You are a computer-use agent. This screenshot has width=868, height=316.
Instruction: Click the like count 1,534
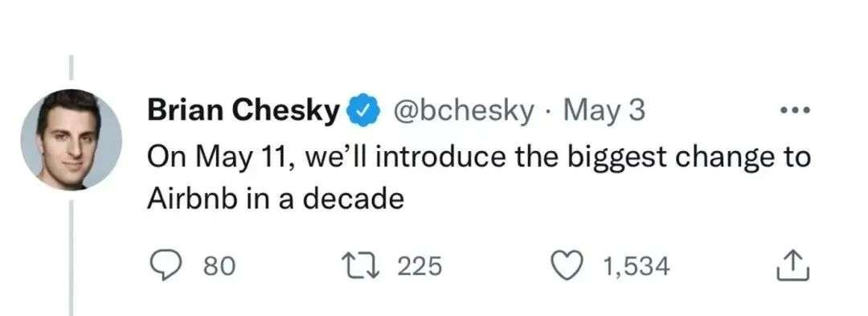(x=637, y=267)
